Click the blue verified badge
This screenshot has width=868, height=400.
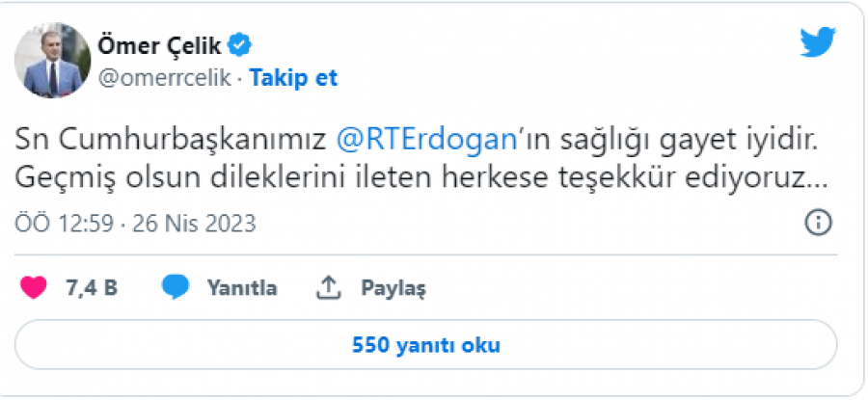pos(241,44)
